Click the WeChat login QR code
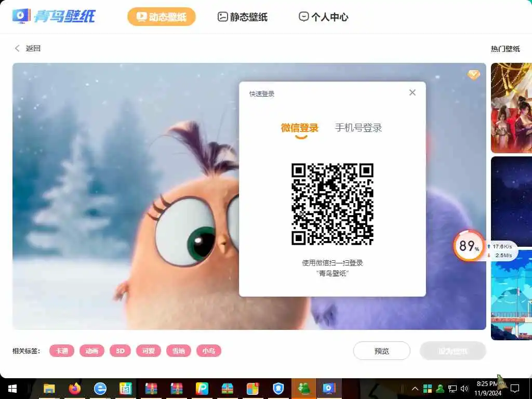The height and width of the screenshot is (399, 532). click(332, 204)
